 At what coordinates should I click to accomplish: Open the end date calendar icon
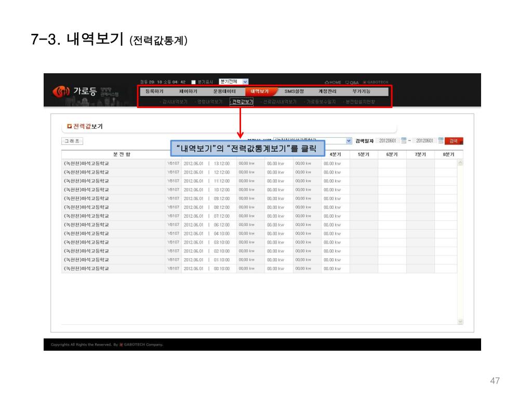click(441, 140)
